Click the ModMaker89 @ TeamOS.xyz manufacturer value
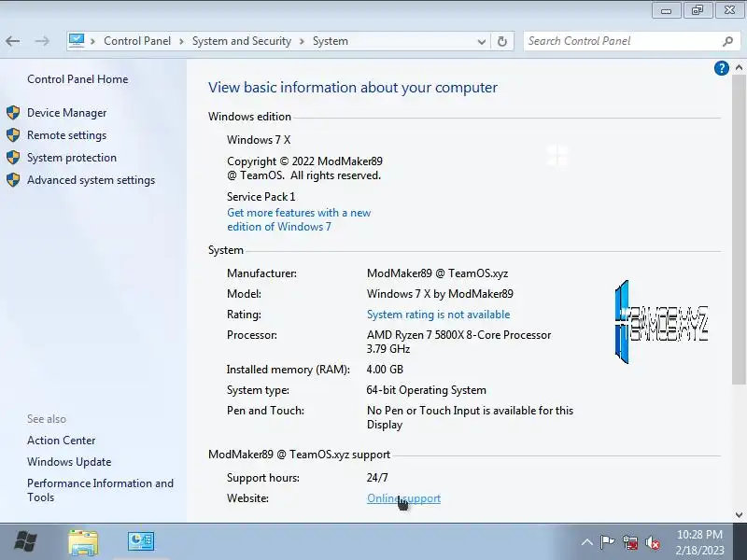747x560 pixels. coord(437,273)
